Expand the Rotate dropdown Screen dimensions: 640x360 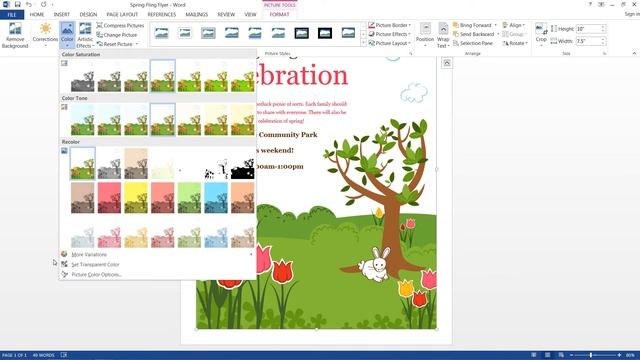[527, 43]
